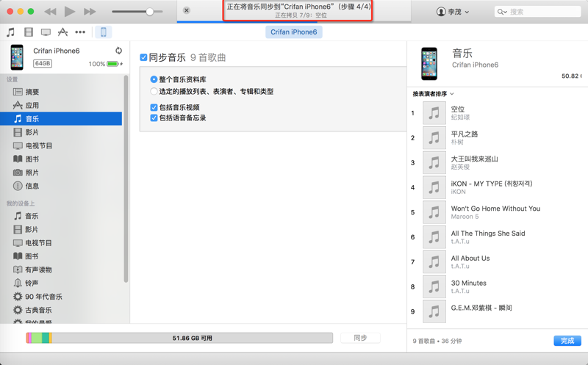Open 图书 in the settings sidebar

(x=61, y=159)
